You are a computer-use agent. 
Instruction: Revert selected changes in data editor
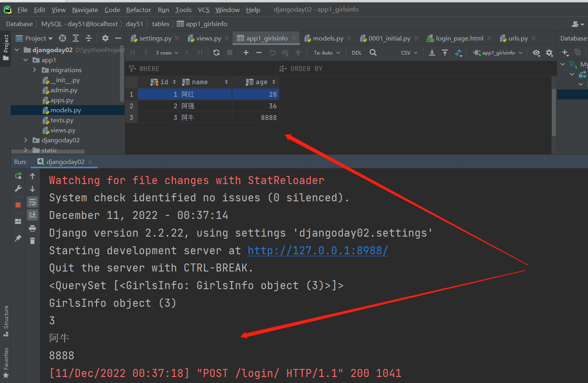(x=273, y=53)
